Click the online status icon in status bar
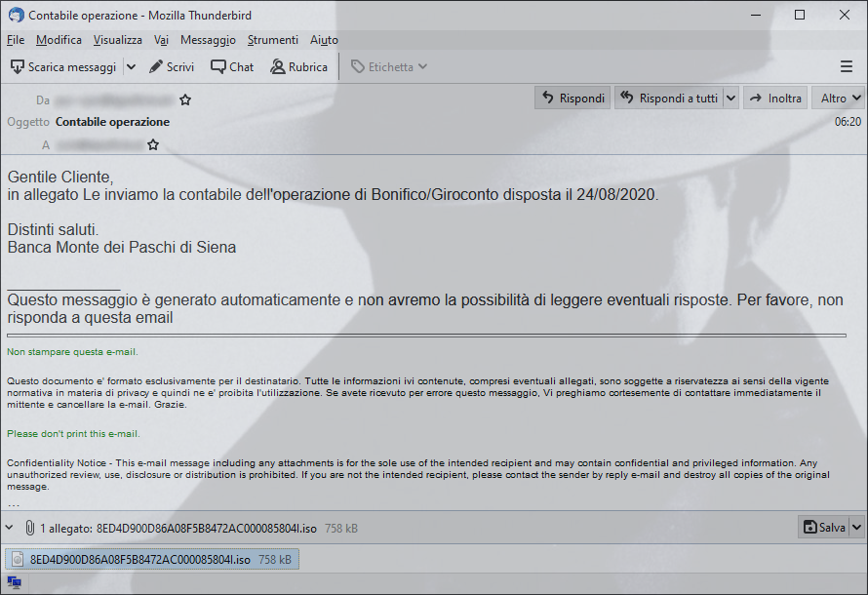The height and width of the screenshot is (595, 868). [x=14, y=583]
